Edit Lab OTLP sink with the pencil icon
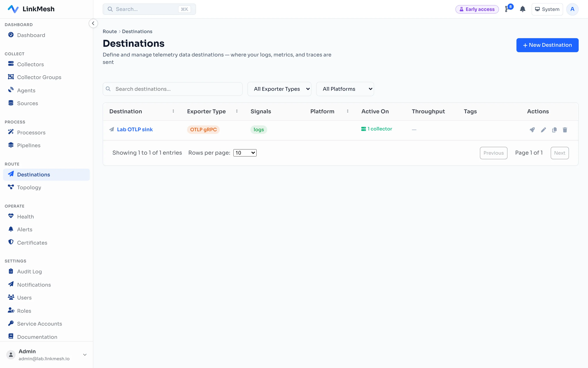Image resolution: width=588 pixels, height=368 pixels. click(x=543, y=130)
